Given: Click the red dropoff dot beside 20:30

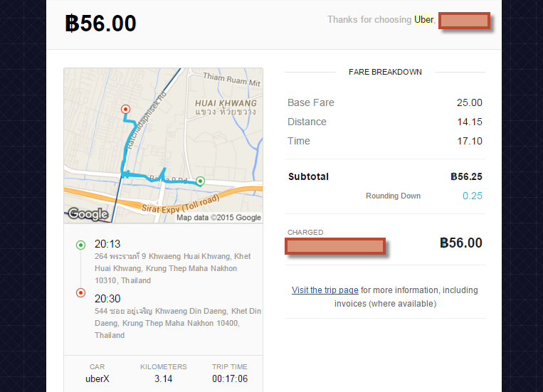Looking at the screenshot, I should click(x=80, y=293).
